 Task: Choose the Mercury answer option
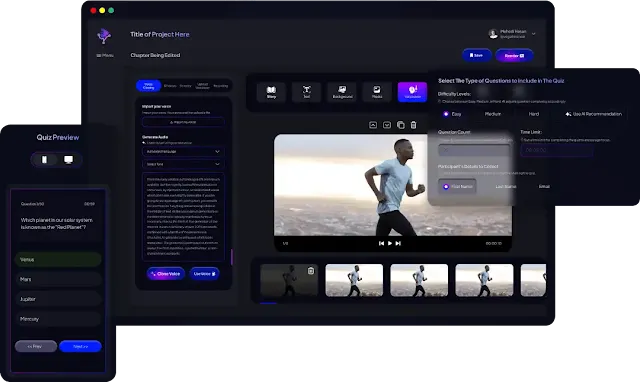(58, 319)
